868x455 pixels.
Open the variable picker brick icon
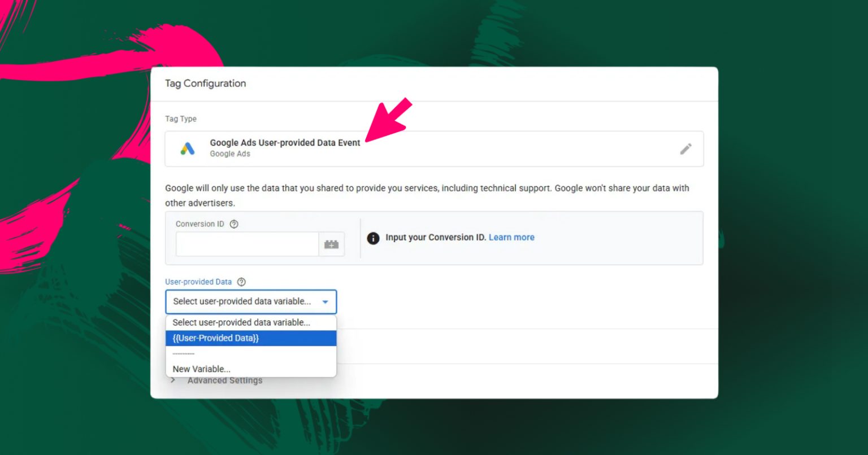tap(332, 244)
